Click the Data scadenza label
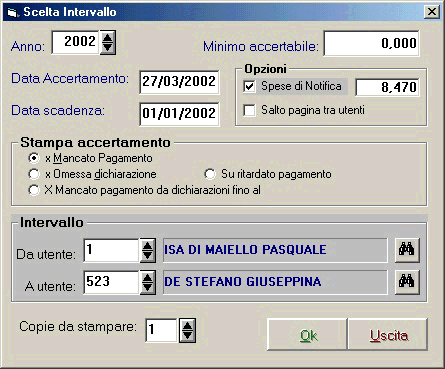This screenshot has height=369, width=445. 58,110
